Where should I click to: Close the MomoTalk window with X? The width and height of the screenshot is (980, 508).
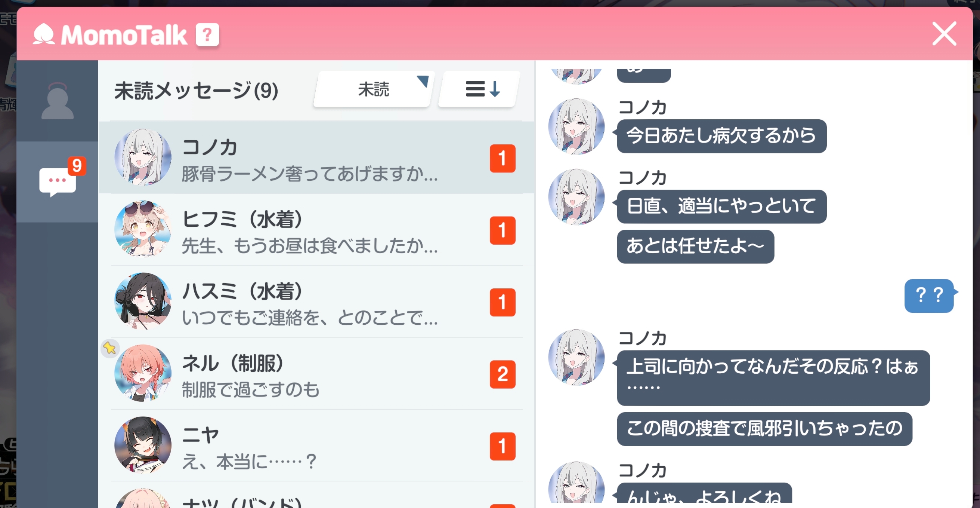click(944, 34)
